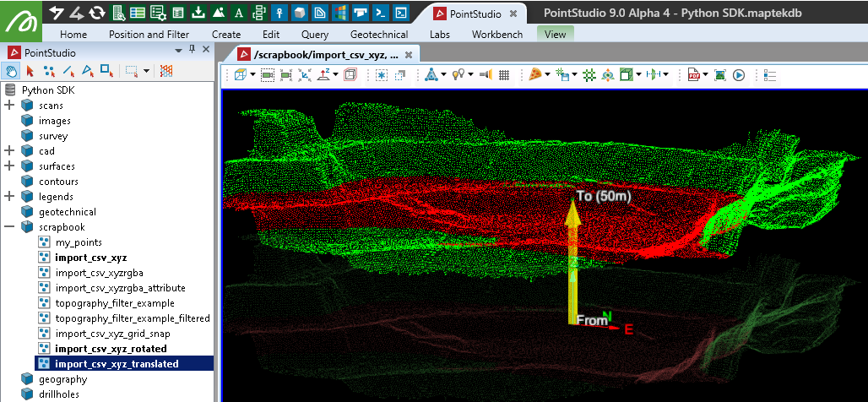
Task: Select the triangle facet selection tool
Action: click(88, 71)
